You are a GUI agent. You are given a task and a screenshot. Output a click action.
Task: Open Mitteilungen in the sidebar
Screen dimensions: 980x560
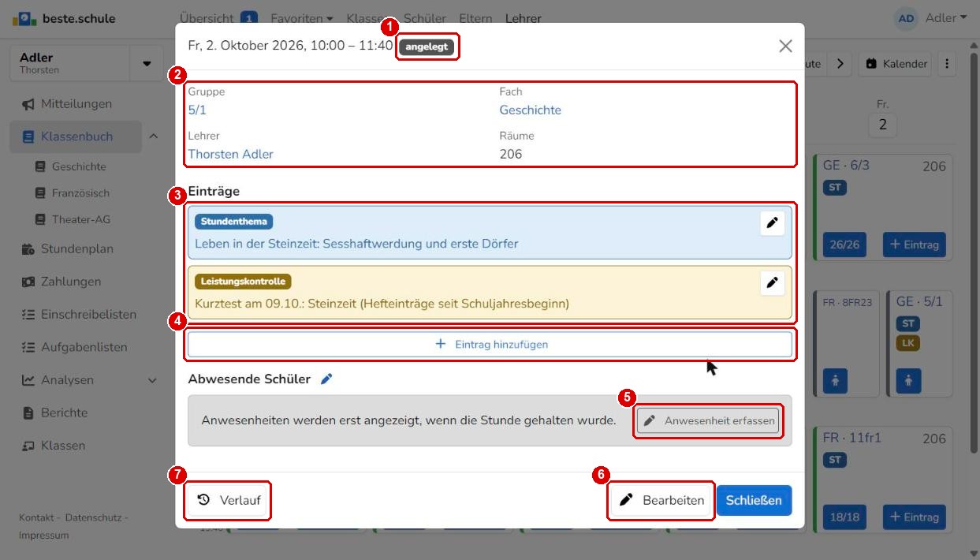pos(76,104)
